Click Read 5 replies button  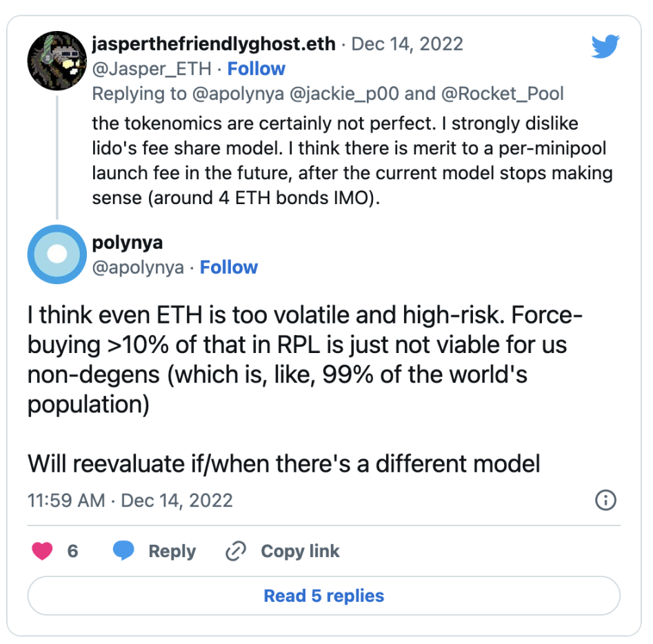tap(323, 596)
